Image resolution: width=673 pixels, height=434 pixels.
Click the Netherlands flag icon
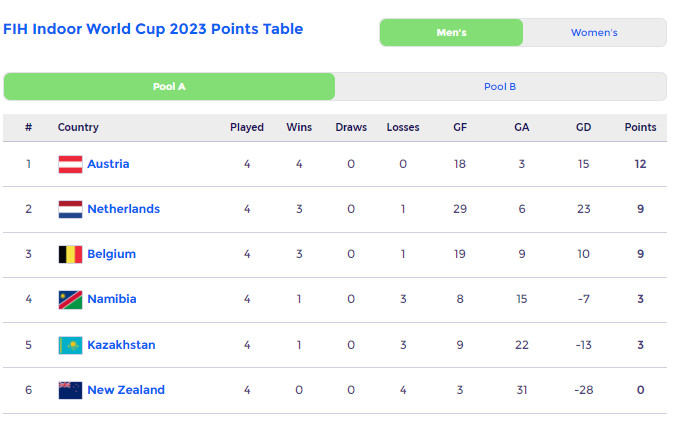(70, 209)
